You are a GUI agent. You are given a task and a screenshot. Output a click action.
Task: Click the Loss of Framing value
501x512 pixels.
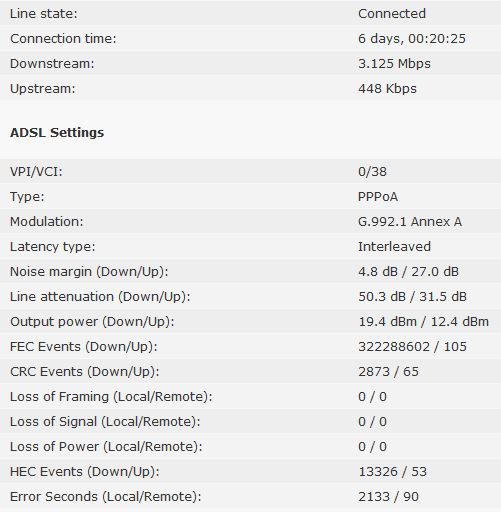tap(372, 397)
